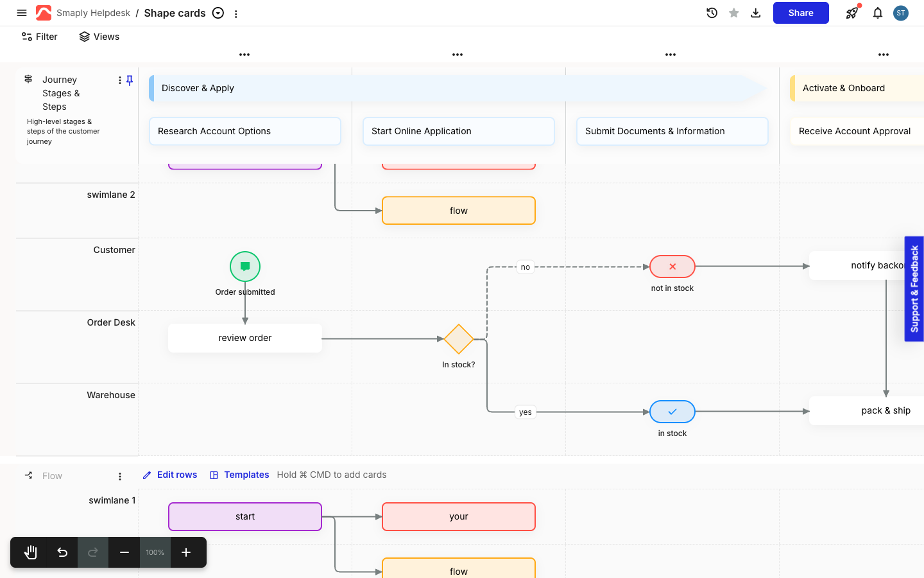Select the review order card
The height and width of the screenshot is (578, 924).
tap(245, 338)
